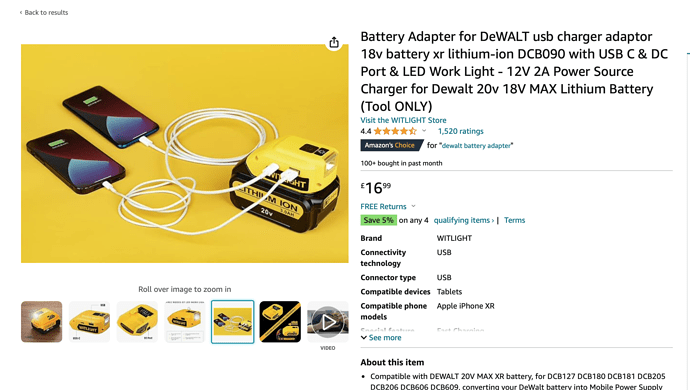The width and height of the screenshot is (690, 390).
Task: Select third thumbnail showing adapter underside
Action: (137, 322)
